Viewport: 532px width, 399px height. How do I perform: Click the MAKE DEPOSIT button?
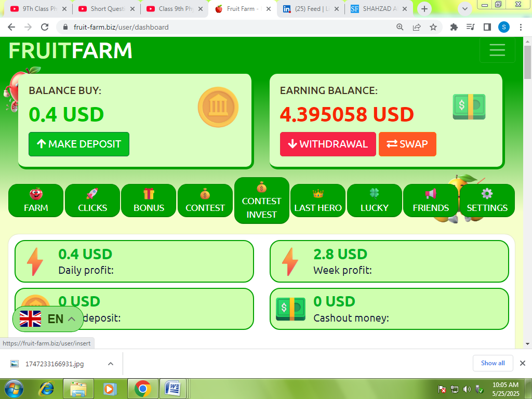[79, 144]
